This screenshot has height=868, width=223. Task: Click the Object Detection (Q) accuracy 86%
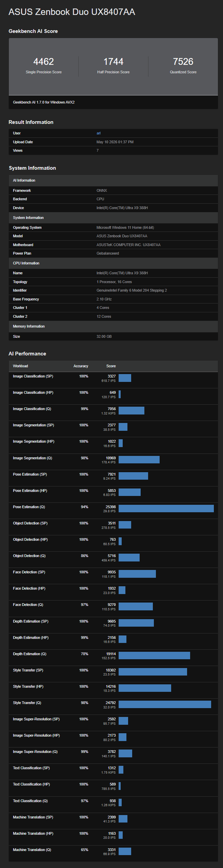(84, 556)
